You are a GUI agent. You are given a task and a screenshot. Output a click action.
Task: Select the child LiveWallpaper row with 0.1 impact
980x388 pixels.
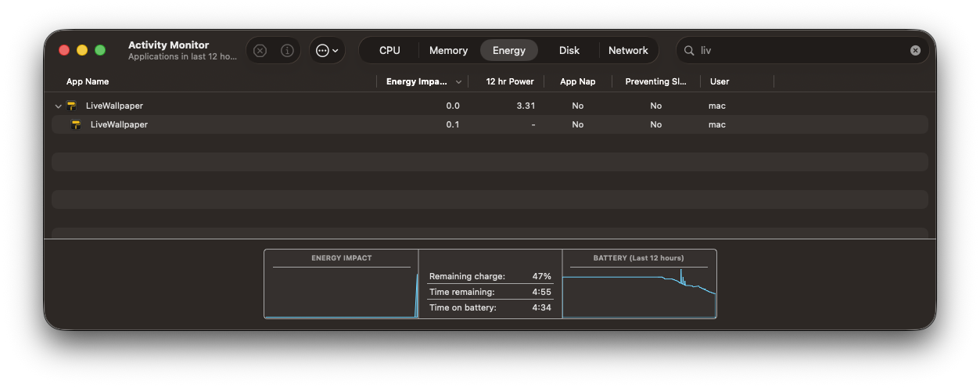click(x=490, y=124)
